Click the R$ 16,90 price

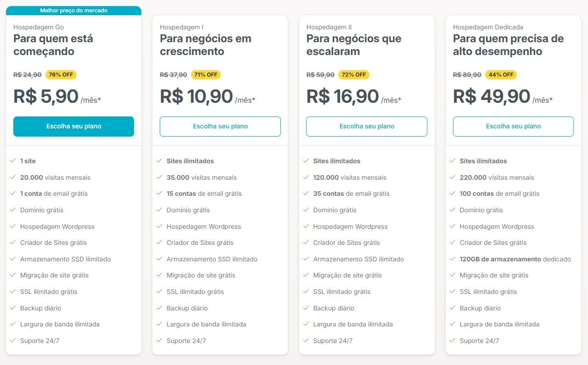(x=342, y=97)
